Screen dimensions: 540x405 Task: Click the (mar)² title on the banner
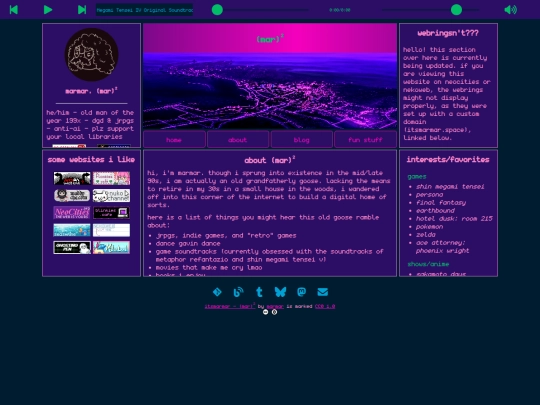coord(270,39)
